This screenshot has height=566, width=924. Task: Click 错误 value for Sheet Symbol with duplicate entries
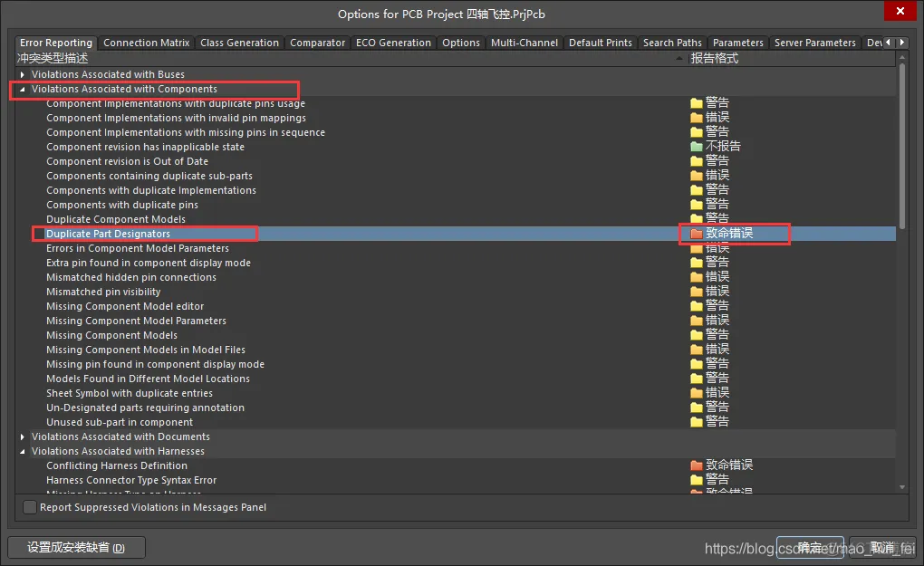tap(717, 392)
